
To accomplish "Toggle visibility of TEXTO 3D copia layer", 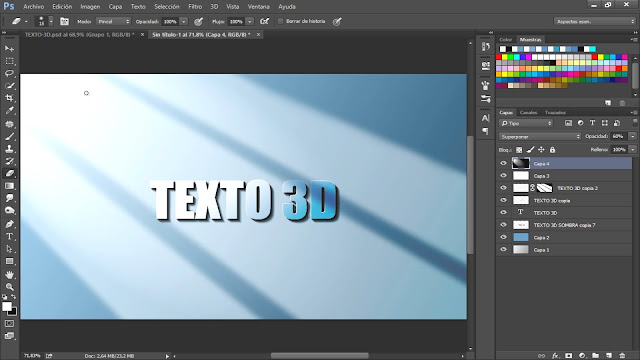I will [503, 200].
